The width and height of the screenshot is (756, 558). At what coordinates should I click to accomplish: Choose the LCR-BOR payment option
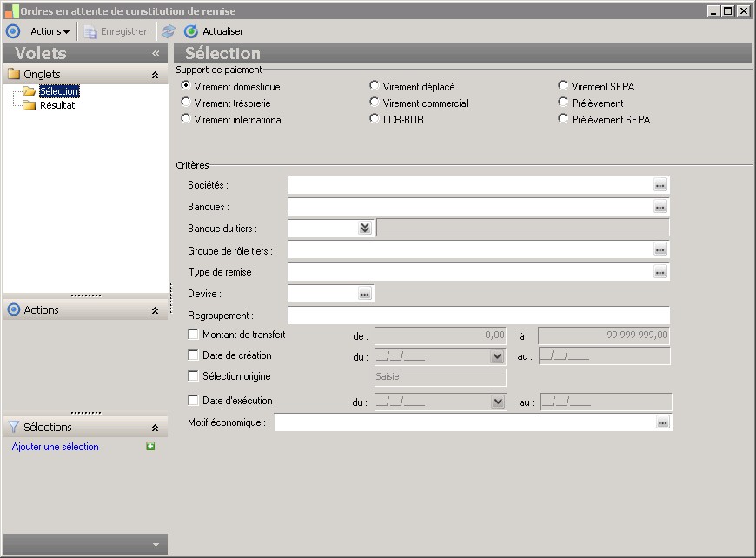tap(375, 119)
